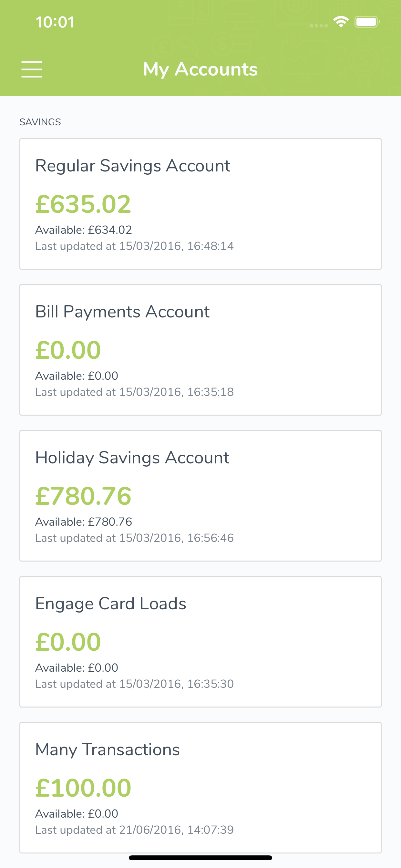Tap the Wi-Fi status icon

[341, 22]
